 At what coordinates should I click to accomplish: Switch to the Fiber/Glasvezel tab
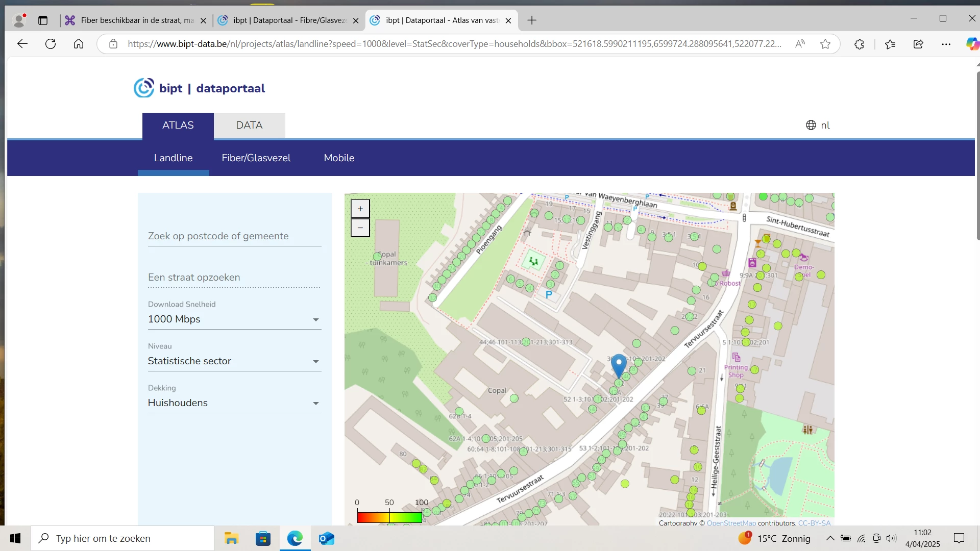[256, 158]
